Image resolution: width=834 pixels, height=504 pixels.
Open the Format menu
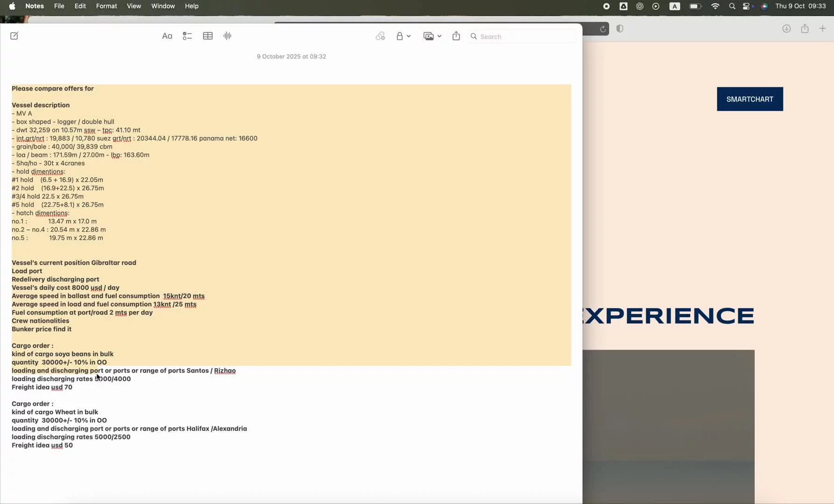[106, 6]
